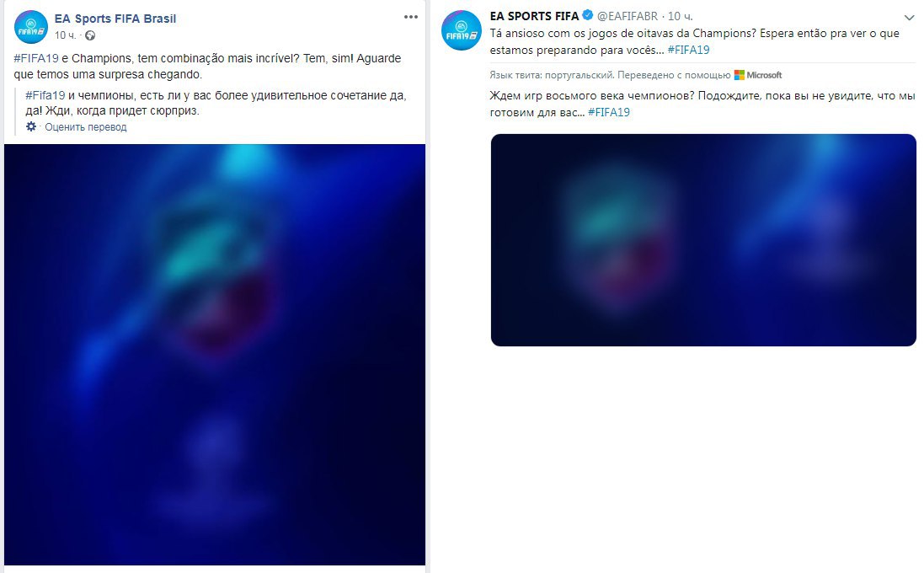
Task: Expand the tweet options chevron arrow
Action: pos(910,18)
